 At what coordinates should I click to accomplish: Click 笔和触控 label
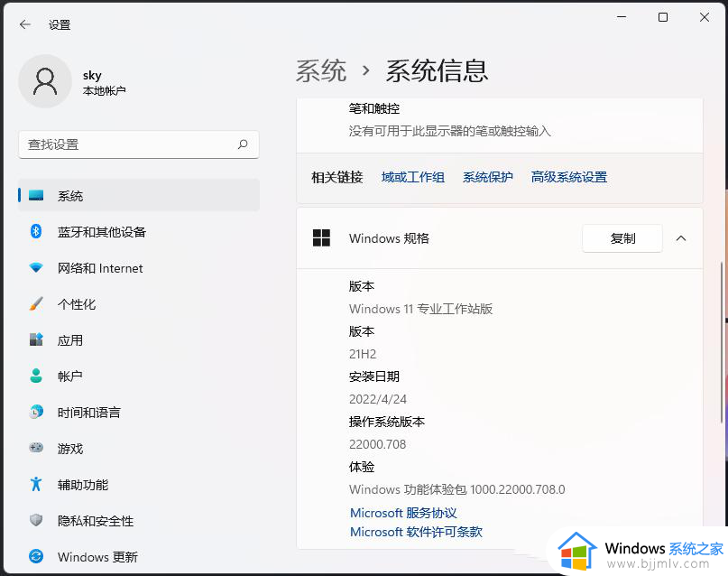[x=374, y=108]
